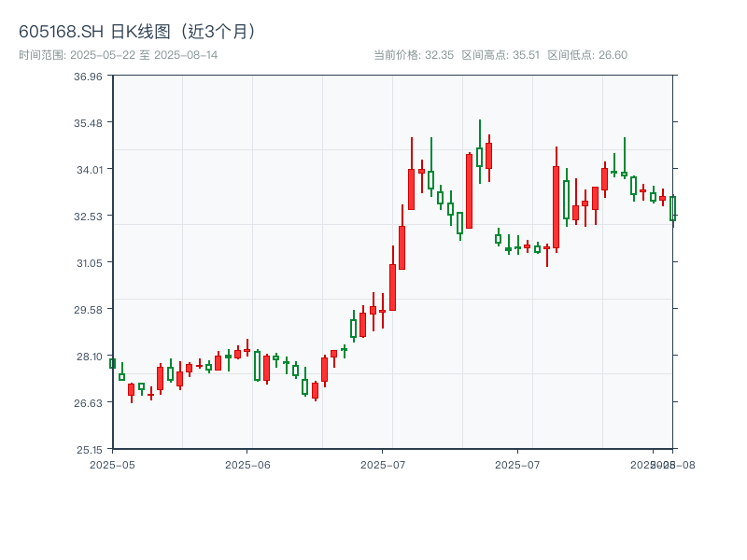Click the 2025-05 x-axis date label

112,464
